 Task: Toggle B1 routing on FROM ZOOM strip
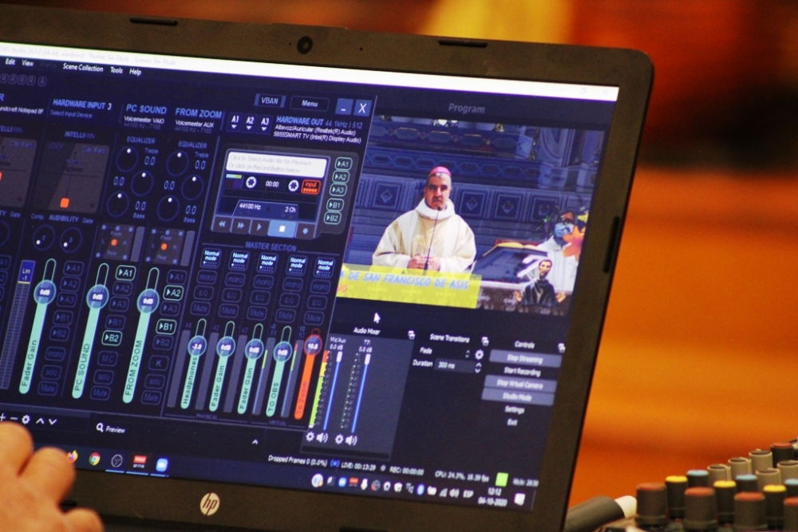pos(166,326)
